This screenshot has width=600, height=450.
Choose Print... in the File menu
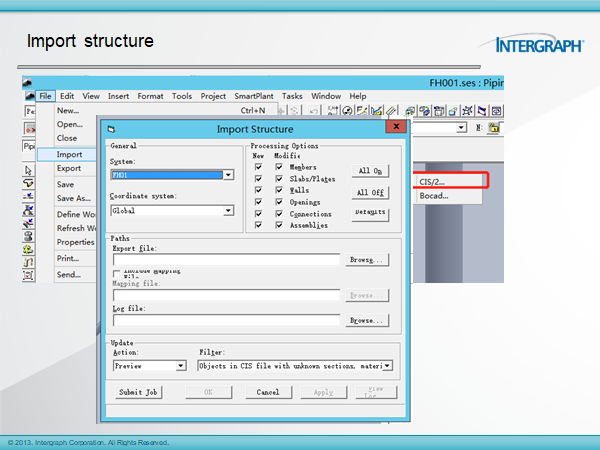68,258
